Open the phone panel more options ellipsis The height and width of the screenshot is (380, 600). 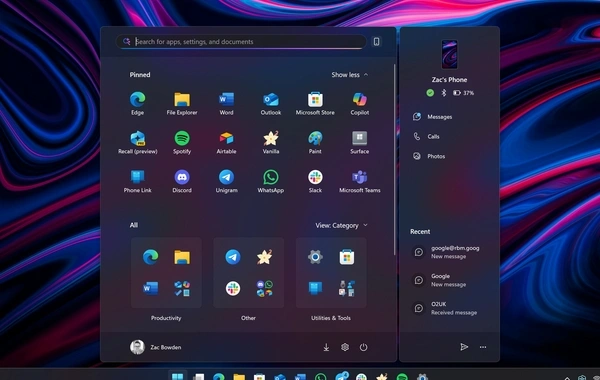483,347
